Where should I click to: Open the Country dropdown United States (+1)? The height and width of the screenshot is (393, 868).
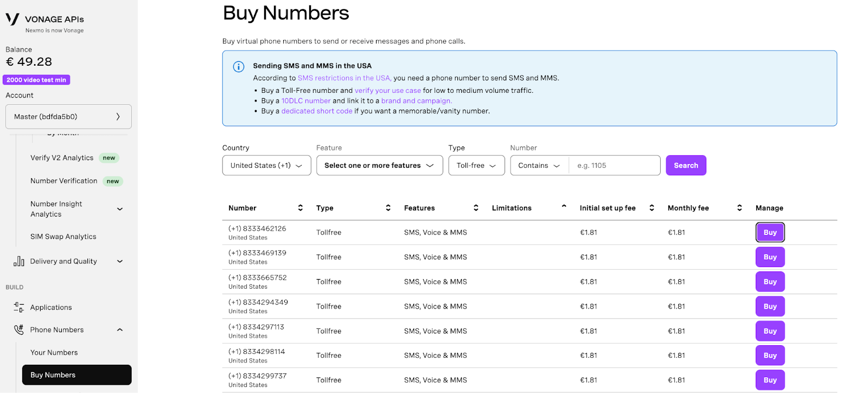pos(266,166)
